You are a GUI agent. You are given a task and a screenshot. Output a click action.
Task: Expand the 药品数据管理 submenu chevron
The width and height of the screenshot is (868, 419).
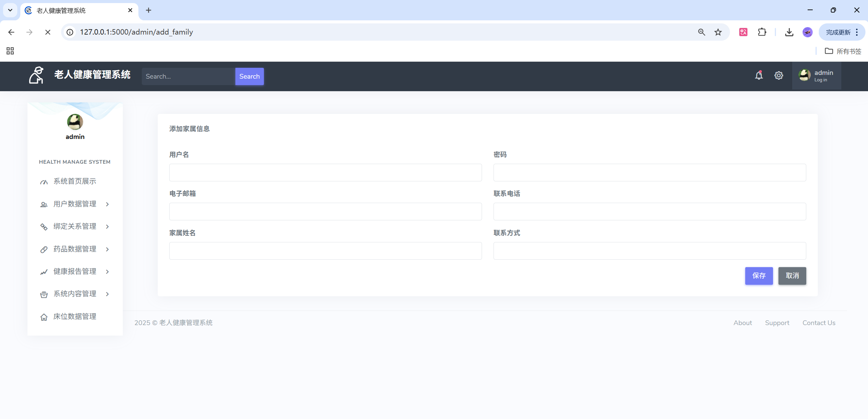tap(107, 249)
